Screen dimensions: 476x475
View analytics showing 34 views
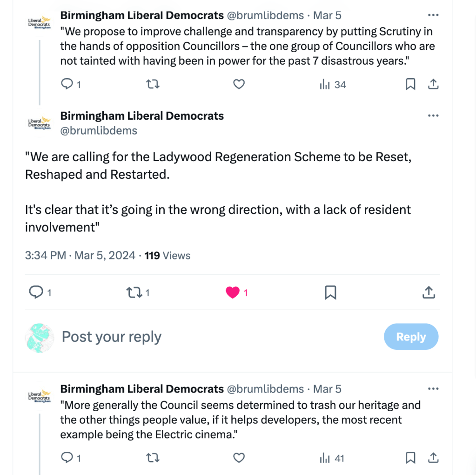click(332, 84)
